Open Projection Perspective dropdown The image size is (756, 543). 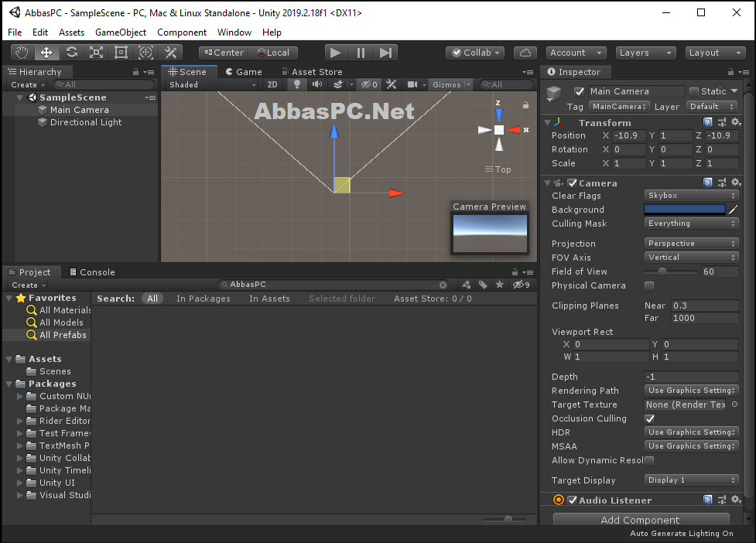tap(692, 244)
